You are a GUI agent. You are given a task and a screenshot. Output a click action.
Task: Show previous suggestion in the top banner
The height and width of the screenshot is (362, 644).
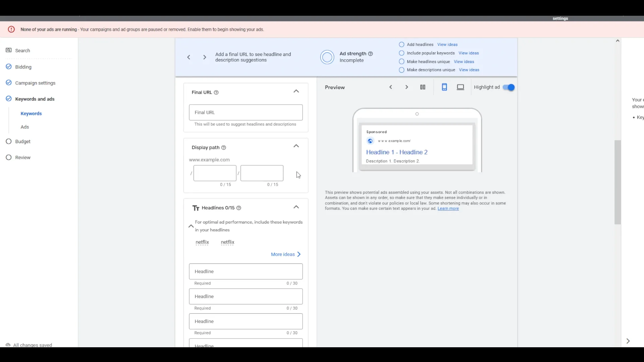click(189, 57)
